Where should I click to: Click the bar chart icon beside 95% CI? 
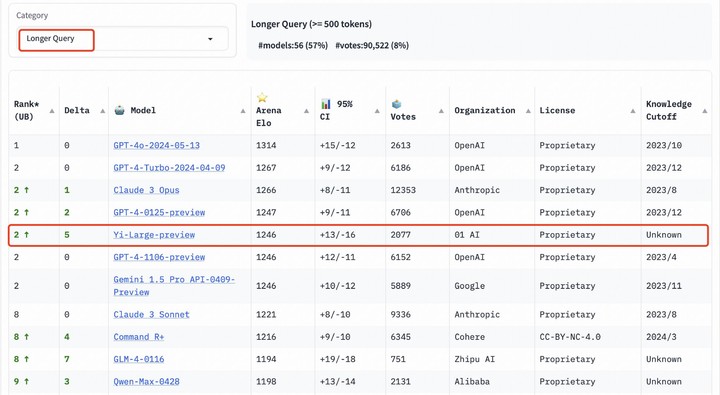[326, 103]
